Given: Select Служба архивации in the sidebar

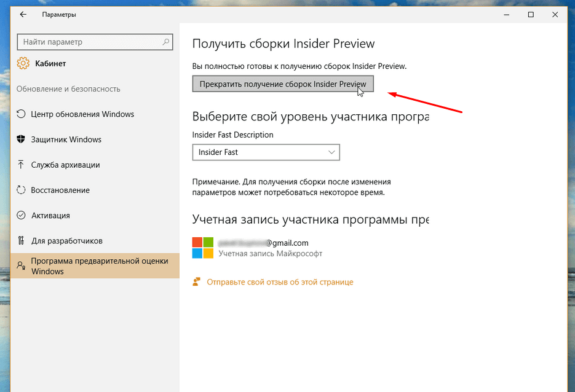Looking at the screenshot, I should (95, 165).
